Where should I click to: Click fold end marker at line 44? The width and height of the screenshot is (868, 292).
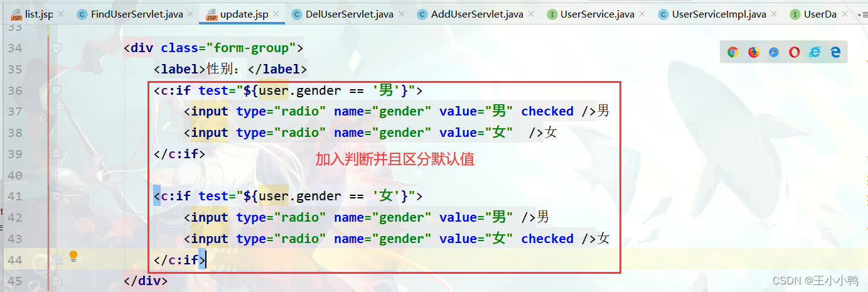point(57,259)
